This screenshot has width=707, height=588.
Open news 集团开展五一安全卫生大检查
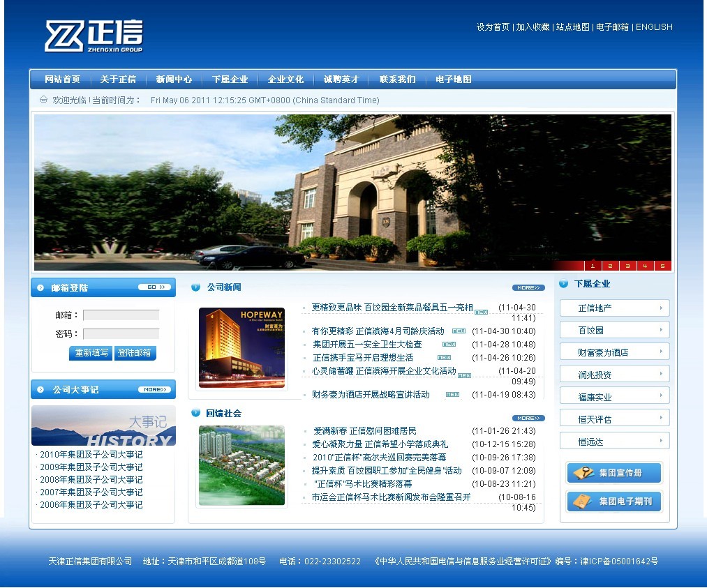pos(367,345)
